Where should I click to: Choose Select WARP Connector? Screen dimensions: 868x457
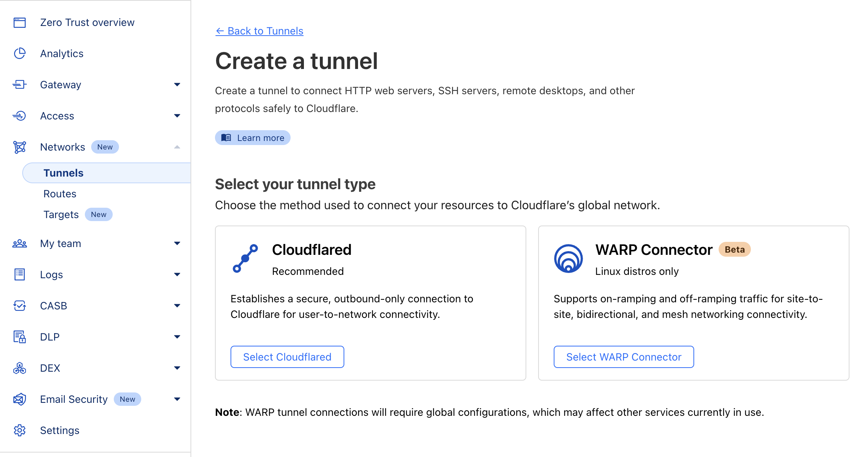coord(623,356)
